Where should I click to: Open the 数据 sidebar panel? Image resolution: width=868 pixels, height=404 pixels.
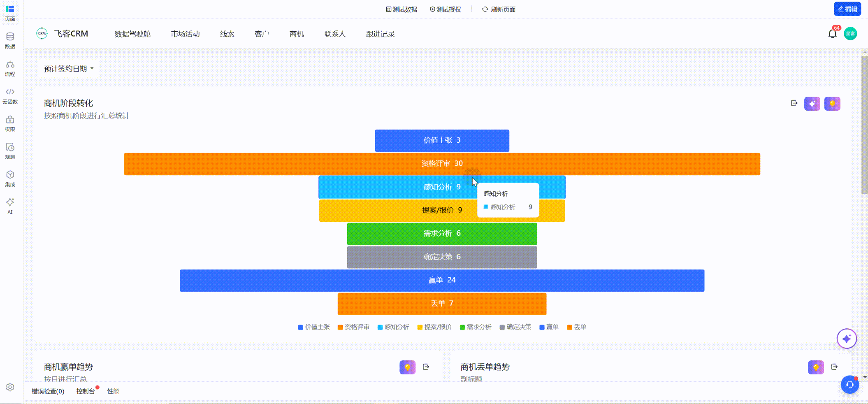point(10,40)
